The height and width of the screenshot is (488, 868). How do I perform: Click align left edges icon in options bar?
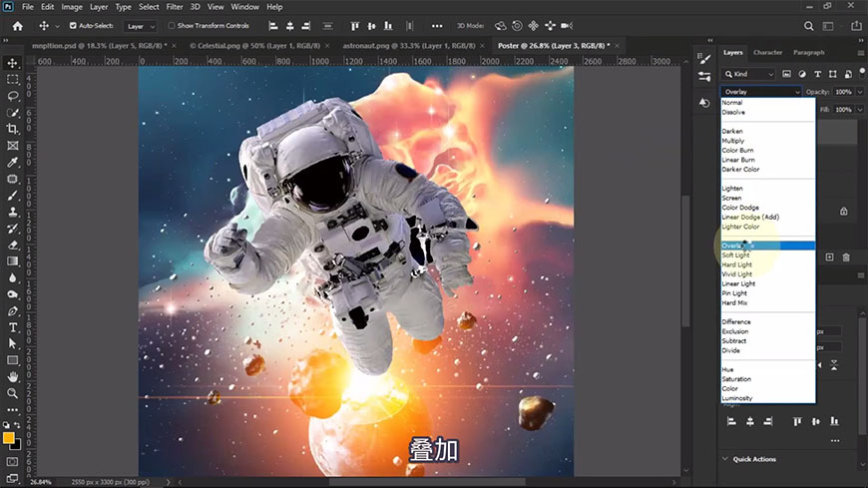coord(273,26)
